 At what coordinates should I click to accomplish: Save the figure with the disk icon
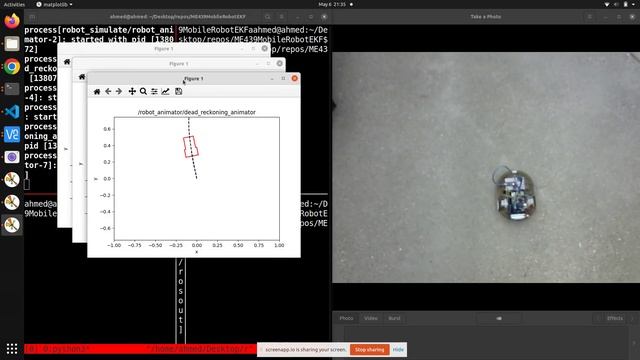point(178,91)
